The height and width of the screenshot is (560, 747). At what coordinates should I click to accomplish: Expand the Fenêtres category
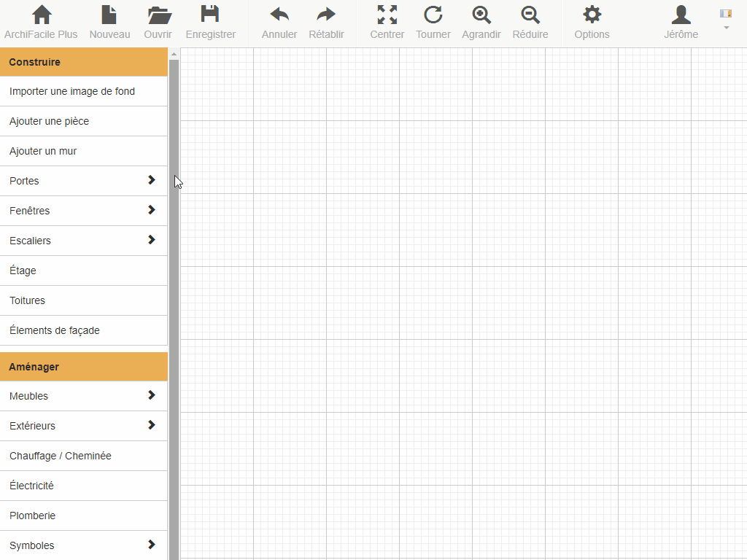pyautogui.click(x=84, y=211)
